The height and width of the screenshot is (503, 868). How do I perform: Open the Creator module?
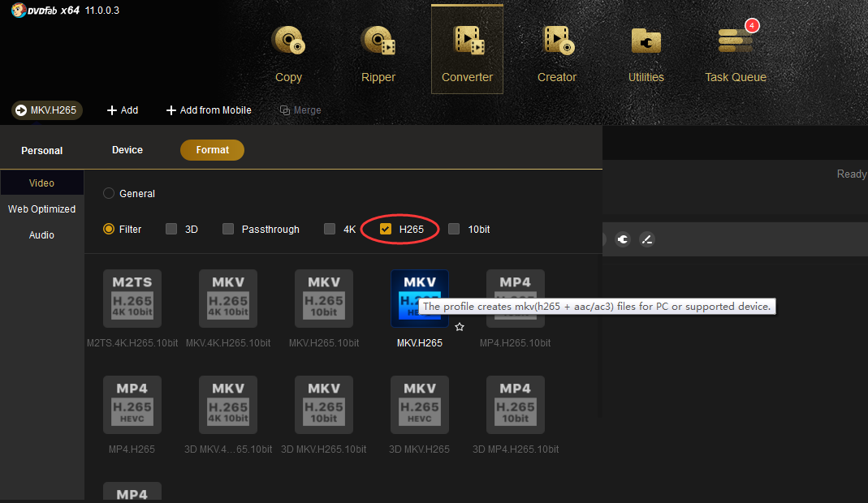pyautogui.click(x=557, y=53)
